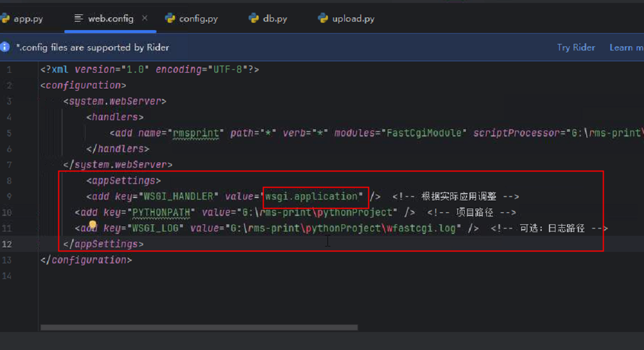The width and height of the screenshot is (644, 350).
Task: Click the closing configuration tag
Action: point(86,260)
